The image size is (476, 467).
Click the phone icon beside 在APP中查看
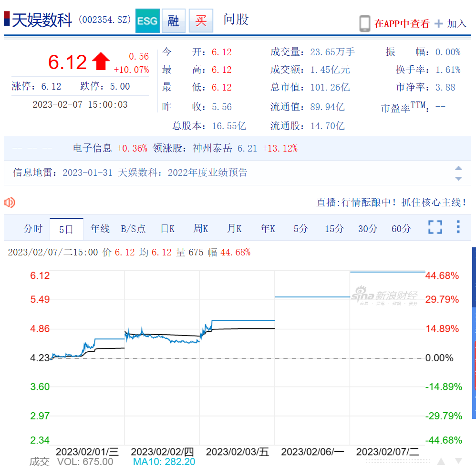coord(364,23)
